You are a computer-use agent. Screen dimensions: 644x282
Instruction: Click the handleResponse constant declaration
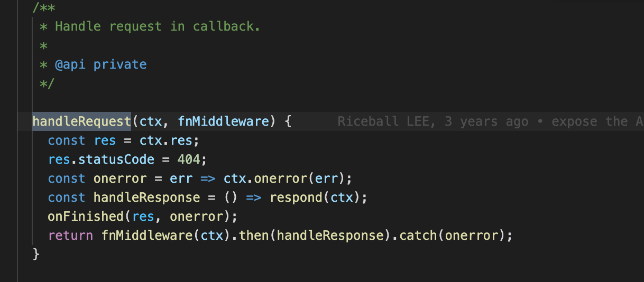(147, 198)
